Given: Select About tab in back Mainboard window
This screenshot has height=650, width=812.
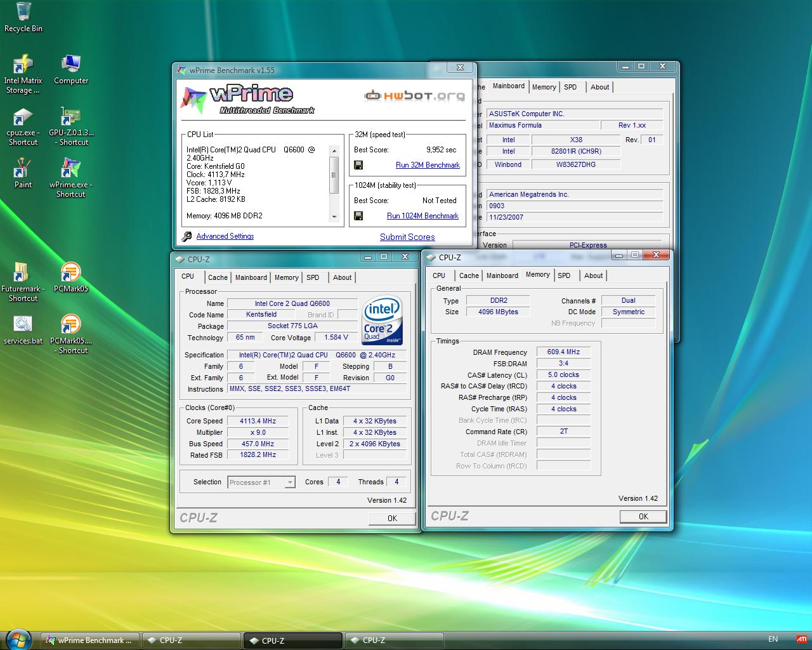Looking at the screenshot, I should tap(599, 87).
